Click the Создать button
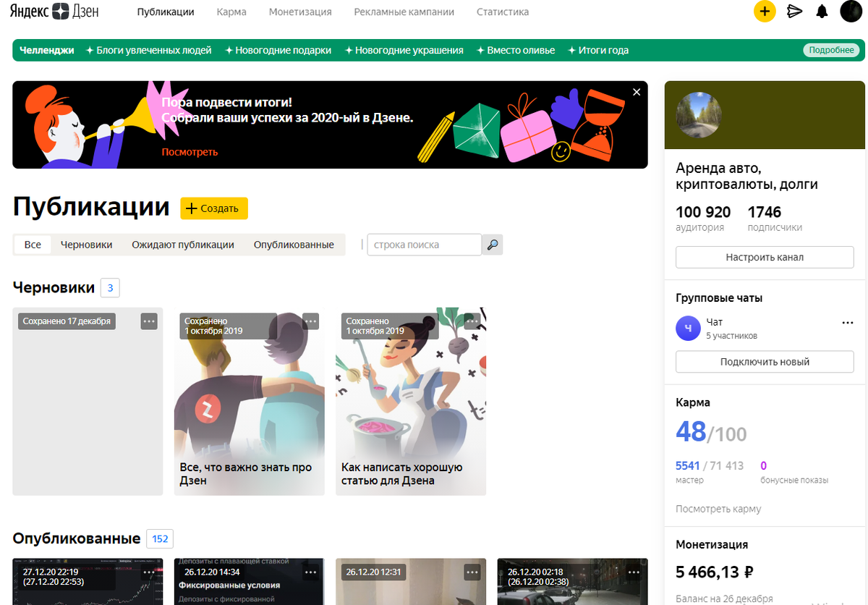 (214, 208)
